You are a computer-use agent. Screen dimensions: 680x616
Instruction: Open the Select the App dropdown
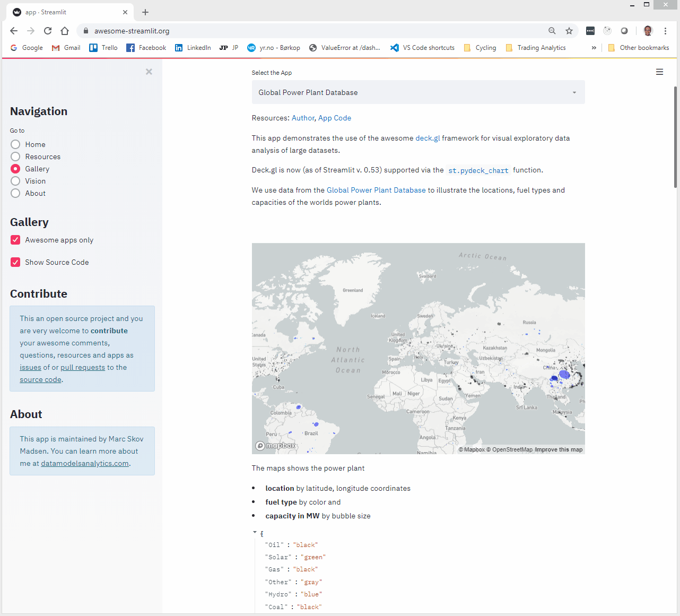click(418, 92)
